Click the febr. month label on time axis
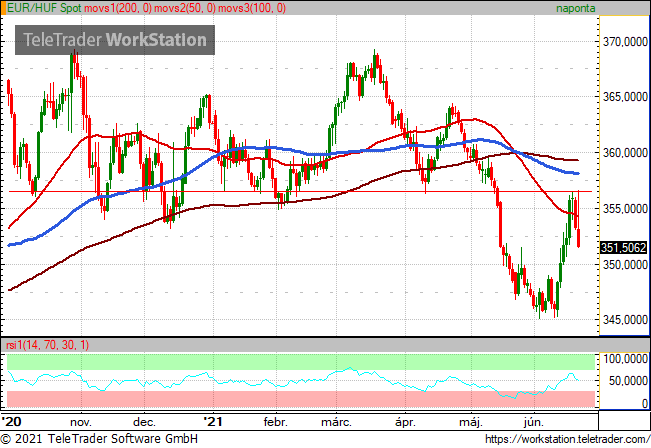This screenshot has height=448, width=651. pos(275,422)
